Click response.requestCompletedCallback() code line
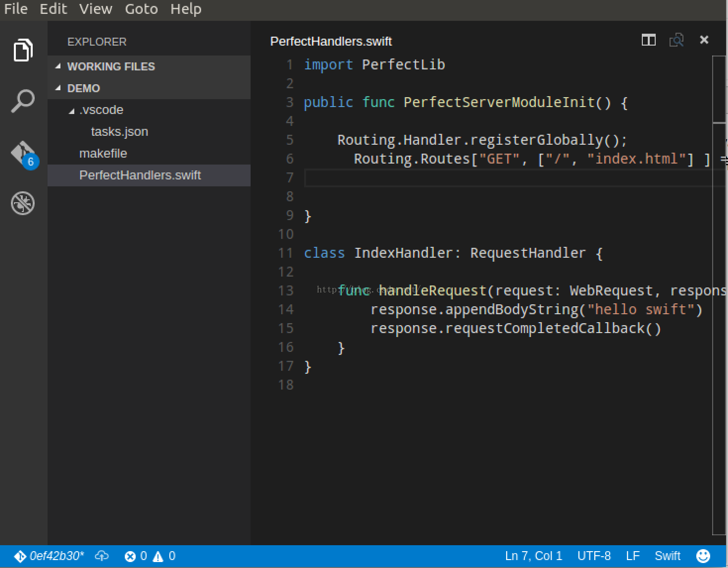This screenshot has height=568, width=728. pos(516,328)
